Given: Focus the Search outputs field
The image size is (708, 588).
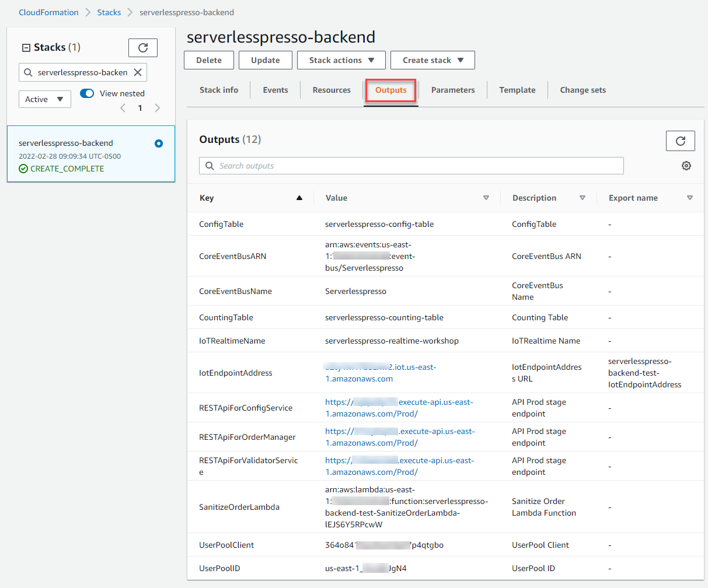Looking at the screenshot, I should (411, 166).
